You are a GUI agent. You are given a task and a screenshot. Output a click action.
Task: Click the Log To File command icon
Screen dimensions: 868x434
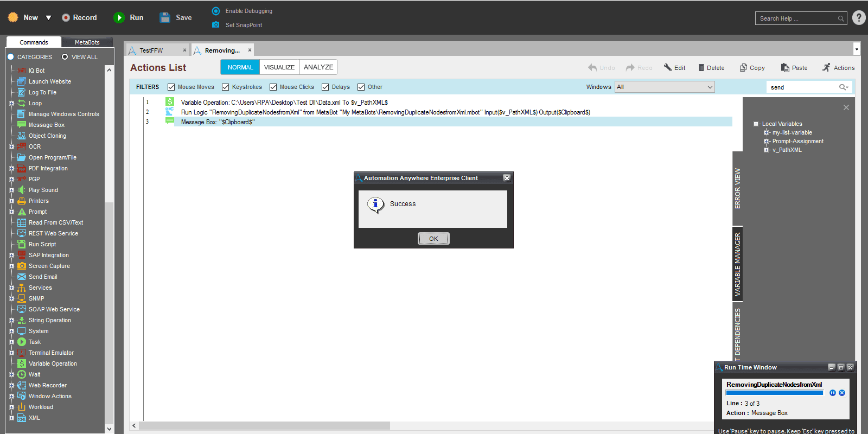click(x=22, y=92)
